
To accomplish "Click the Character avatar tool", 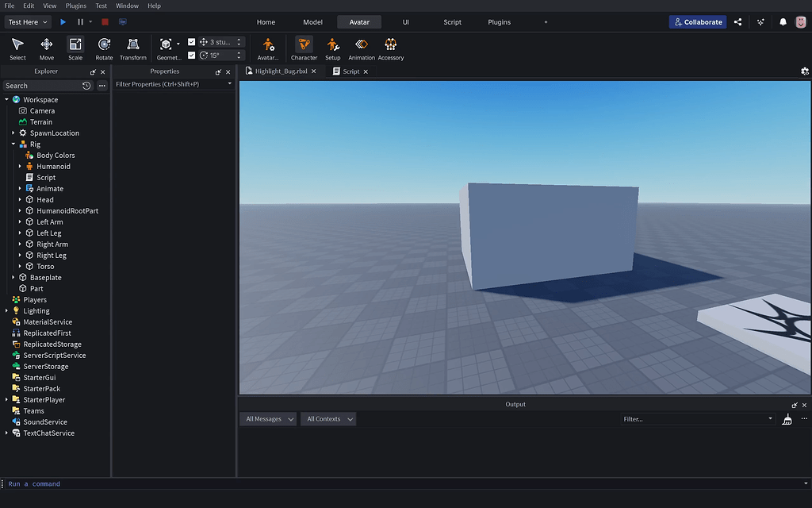I will 304,48.
